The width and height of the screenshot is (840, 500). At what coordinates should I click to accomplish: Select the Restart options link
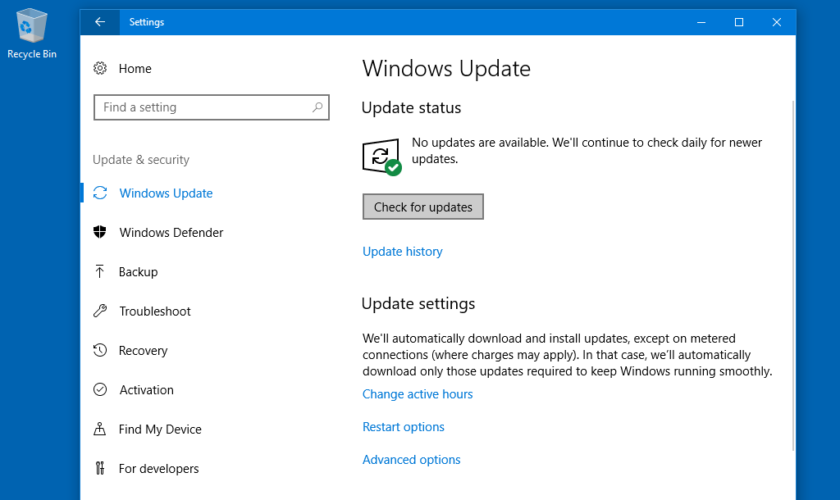click(403, 427)
